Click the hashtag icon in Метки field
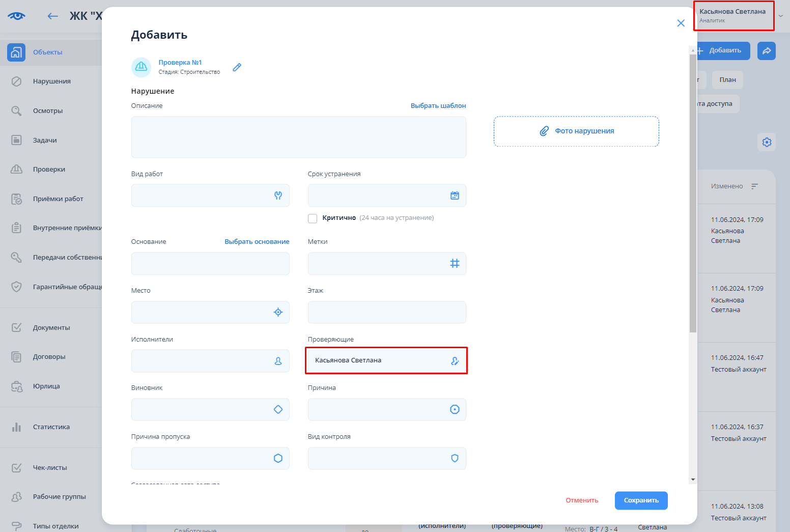Image resolution: width=790 pixels, height=532 pixels. tap(455, 263)
